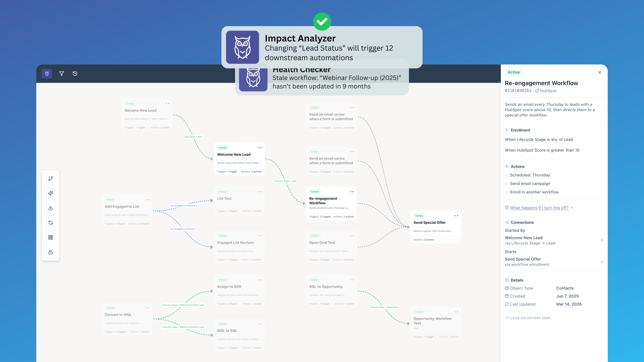Open Welcome New Lead connection arrow
644x362 pixels.
pyautogui.click(x=602, y=240)
